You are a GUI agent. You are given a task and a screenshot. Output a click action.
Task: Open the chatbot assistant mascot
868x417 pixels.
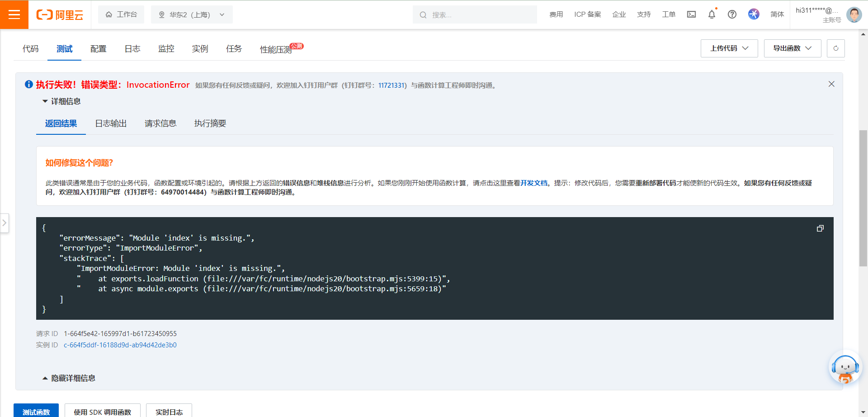pos(845,368)
